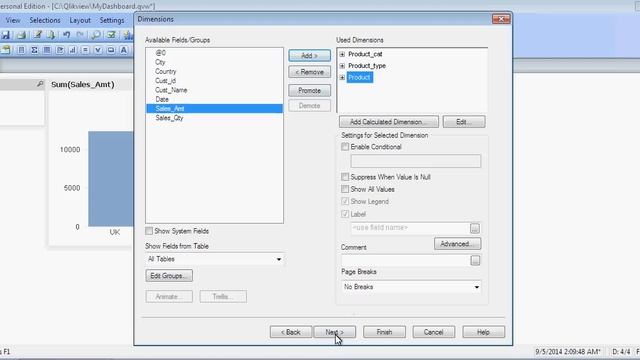
Task: Click the Table Box design icon
Action: 47,50
